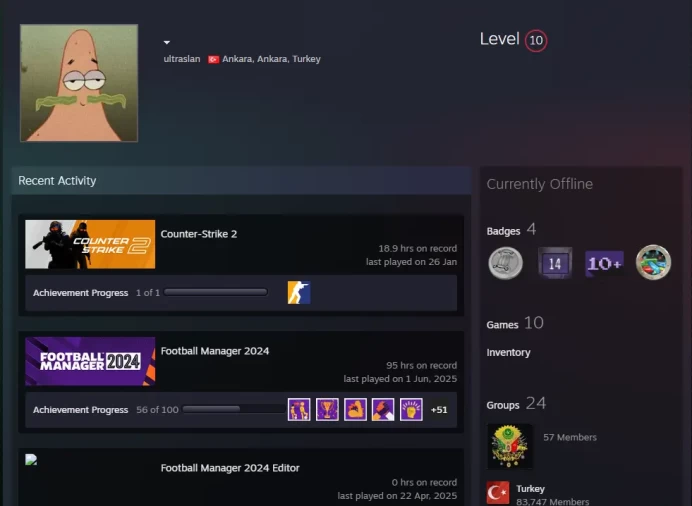Click 'Ankara, Ankara, Turkey' location text
The image size is (692, 506).
pyautogui.click(x=271, y=59)
